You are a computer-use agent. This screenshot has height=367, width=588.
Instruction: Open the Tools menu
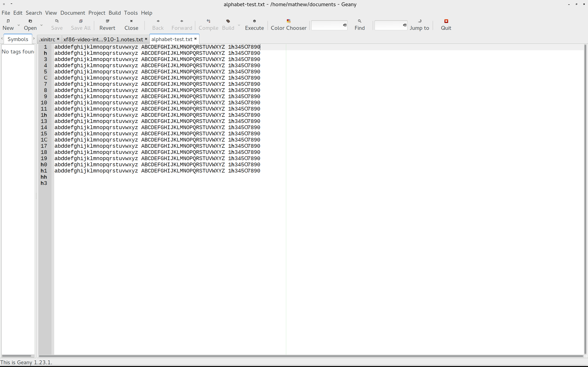tap(131, 13)
